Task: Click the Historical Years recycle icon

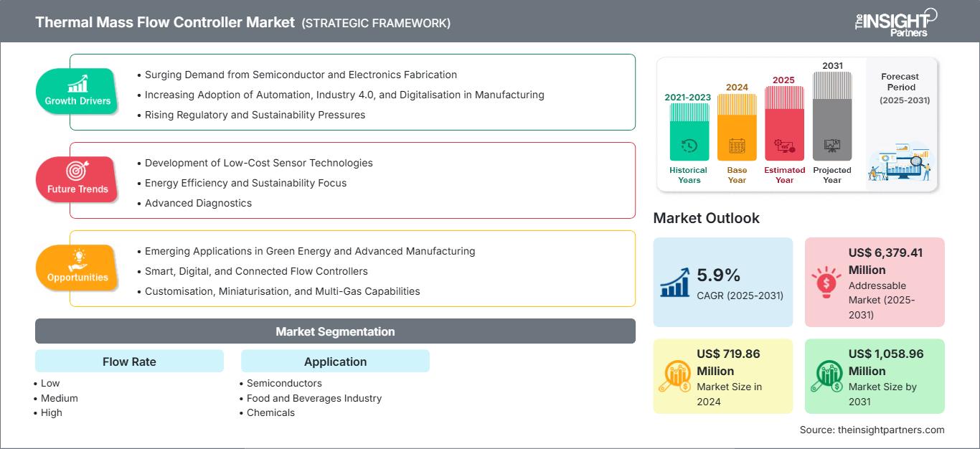Action: click(x=688, y=143)
